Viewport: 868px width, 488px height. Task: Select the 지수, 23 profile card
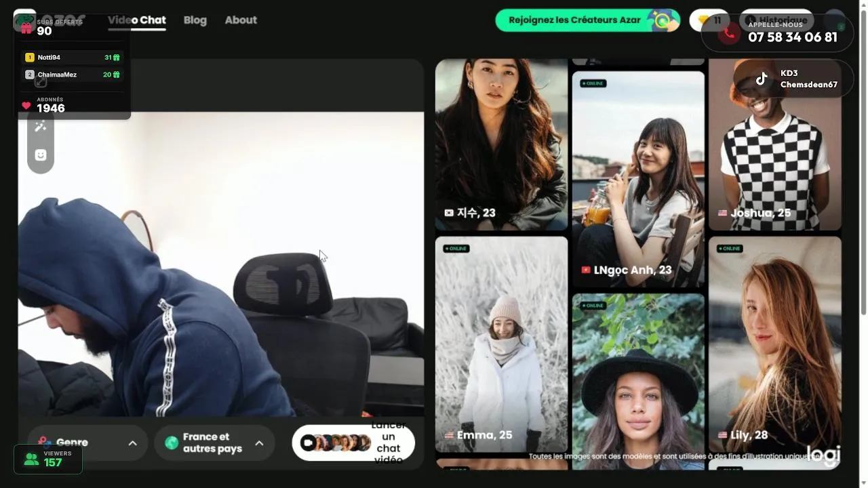pyautogui.click(x=501, y=144)
